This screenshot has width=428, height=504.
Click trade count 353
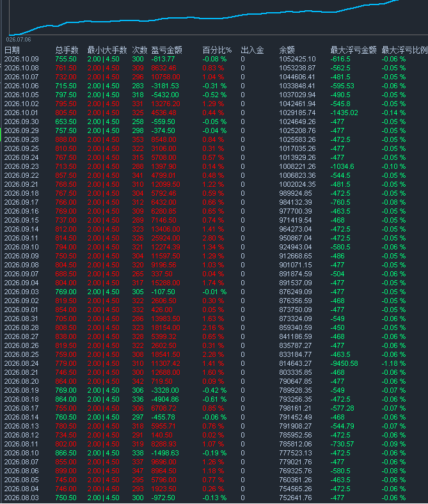coord(138,140)
